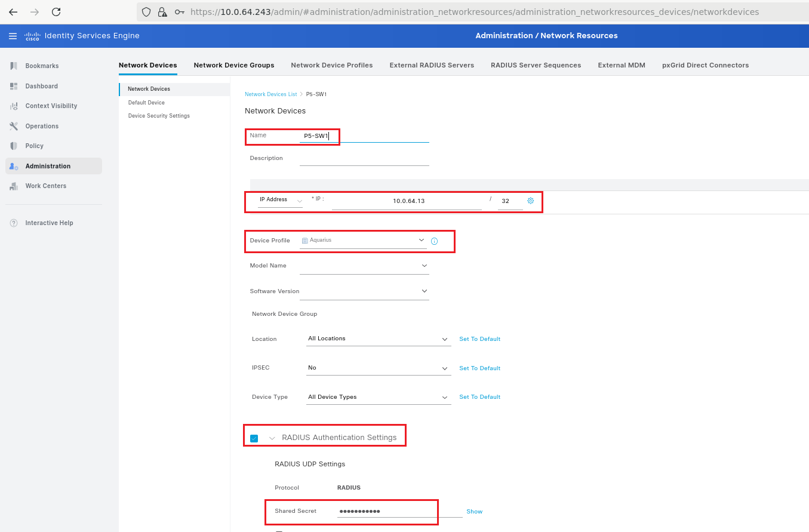Click the Interactive Help question icon

(14, 223)
